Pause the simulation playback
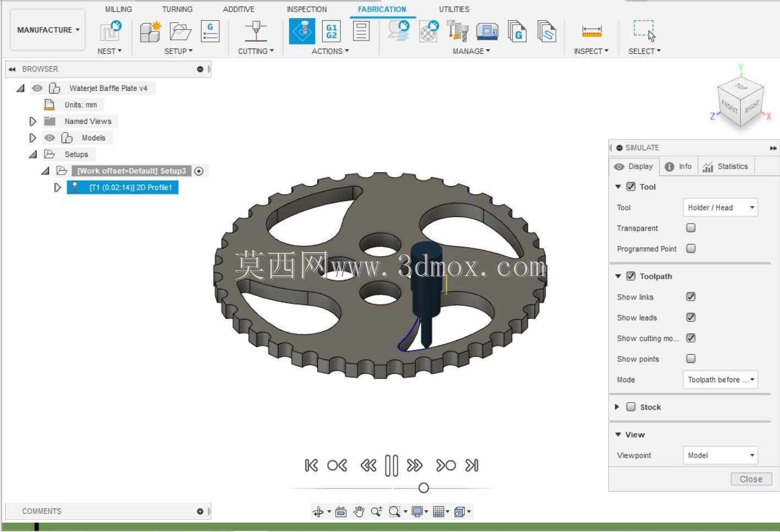The height and width of the screenshot is (532, 780). click(392, 466)
